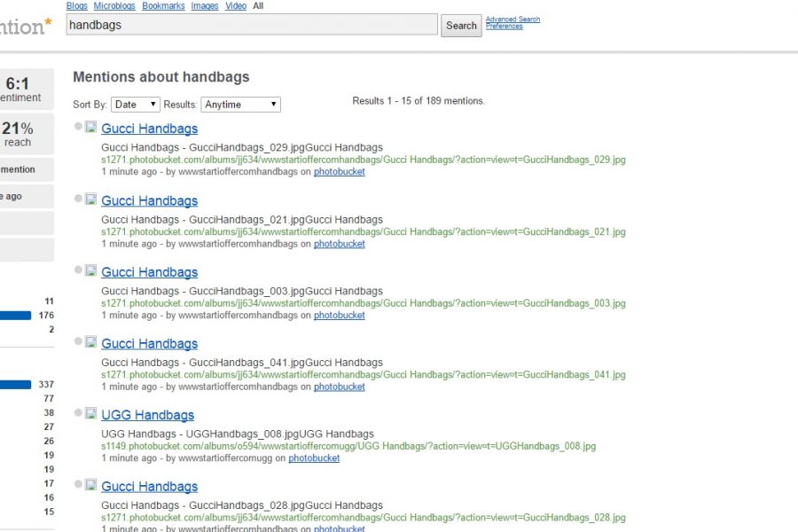Image resolution: width=798 pixels, height=532 pixels.
Task: Click the green URL ending GucciHandbags_021.jpg
Action: tap(364, 231)
